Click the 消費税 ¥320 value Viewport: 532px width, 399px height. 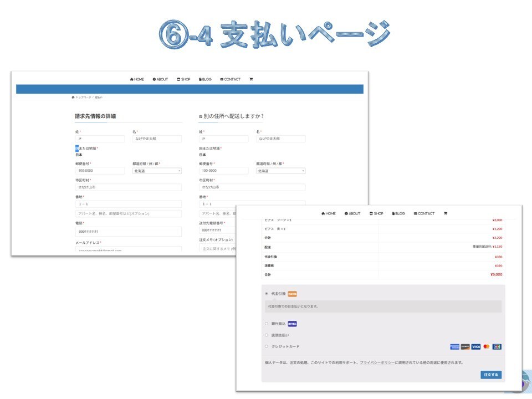pyautogui.click(x=498, y=265)
